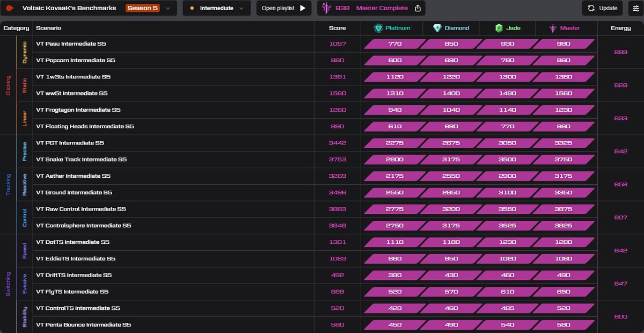Select VT Snake Track Intermediate S5
Screen dimensions: 644x333
tap(81, 160)
